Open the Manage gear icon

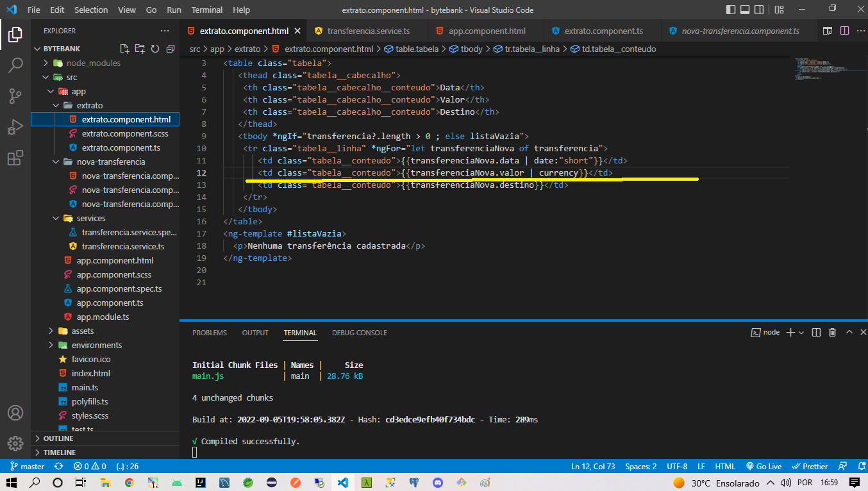[15, 444]
